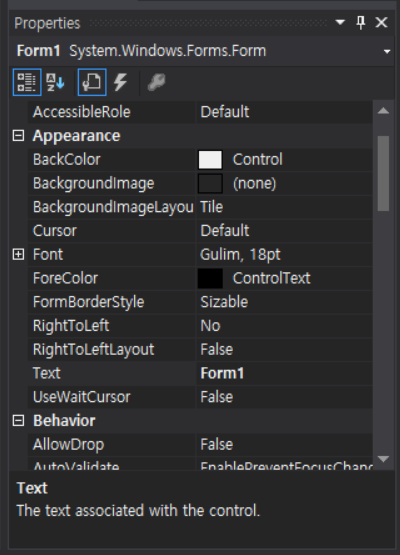400x555 pixels.
Task: Open the Properties window position menu
Action: pos(340,23)
